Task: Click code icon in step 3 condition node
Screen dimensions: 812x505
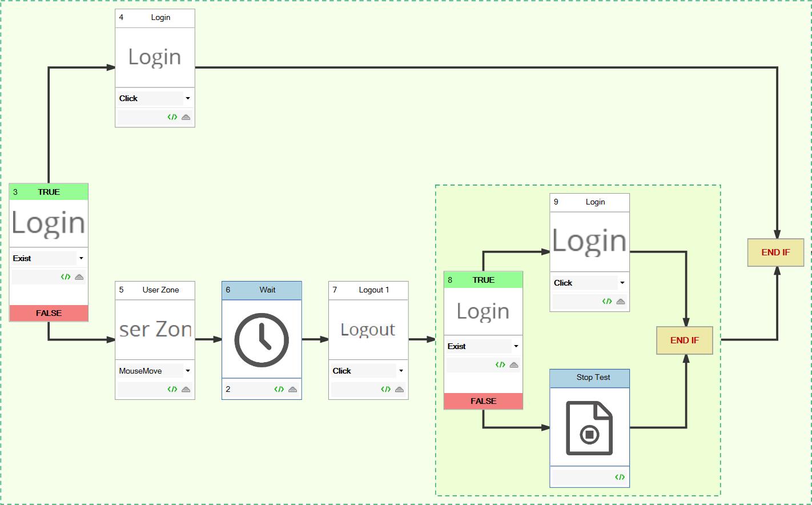Action: [66, 277]
